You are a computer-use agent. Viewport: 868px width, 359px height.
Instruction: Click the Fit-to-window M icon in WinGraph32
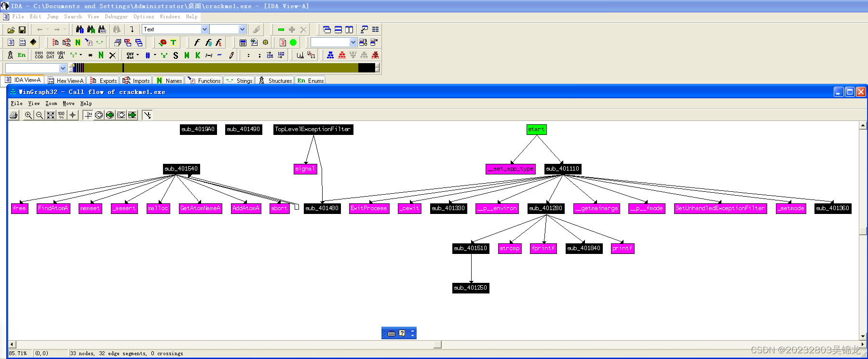pyautogui.click(x=51, y=115)
